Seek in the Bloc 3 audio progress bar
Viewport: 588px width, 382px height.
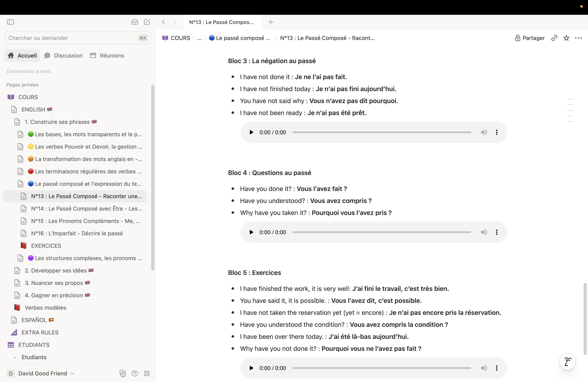coord(382,132)
